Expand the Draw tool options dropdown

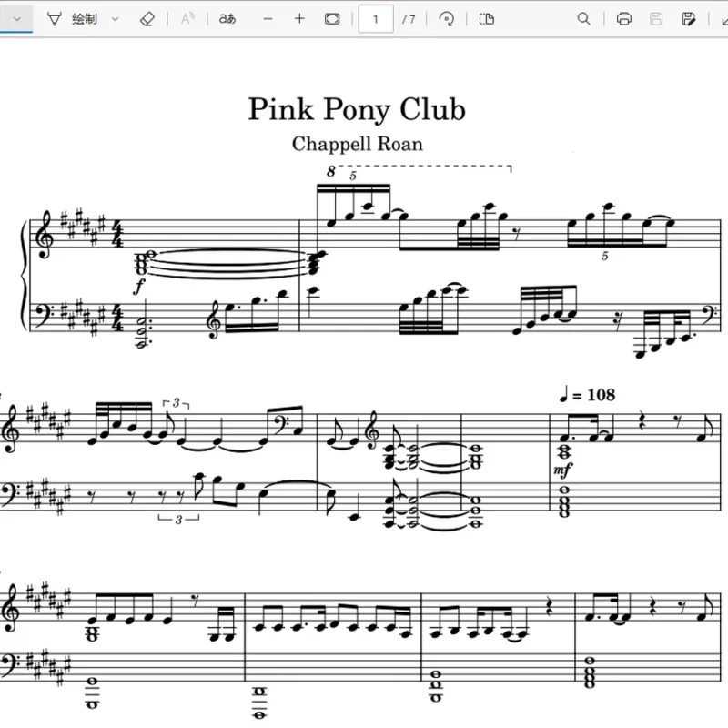click(116, 19)
